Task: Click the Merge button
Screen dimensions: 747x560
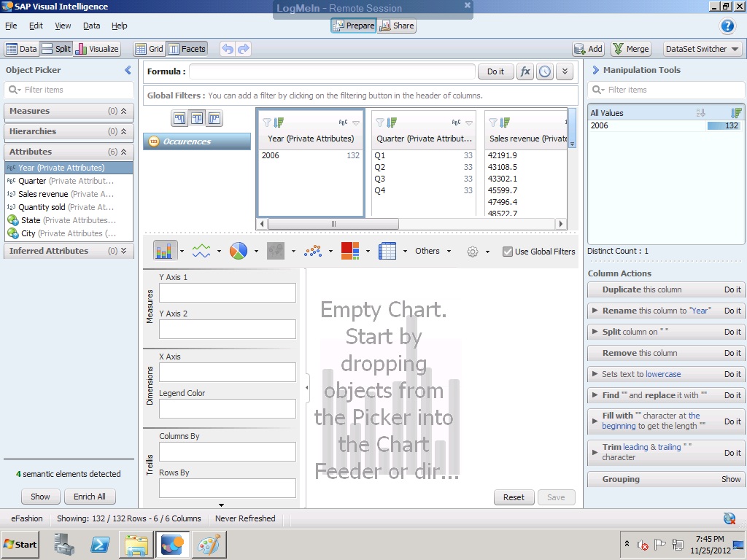Action: coord(631,49)
